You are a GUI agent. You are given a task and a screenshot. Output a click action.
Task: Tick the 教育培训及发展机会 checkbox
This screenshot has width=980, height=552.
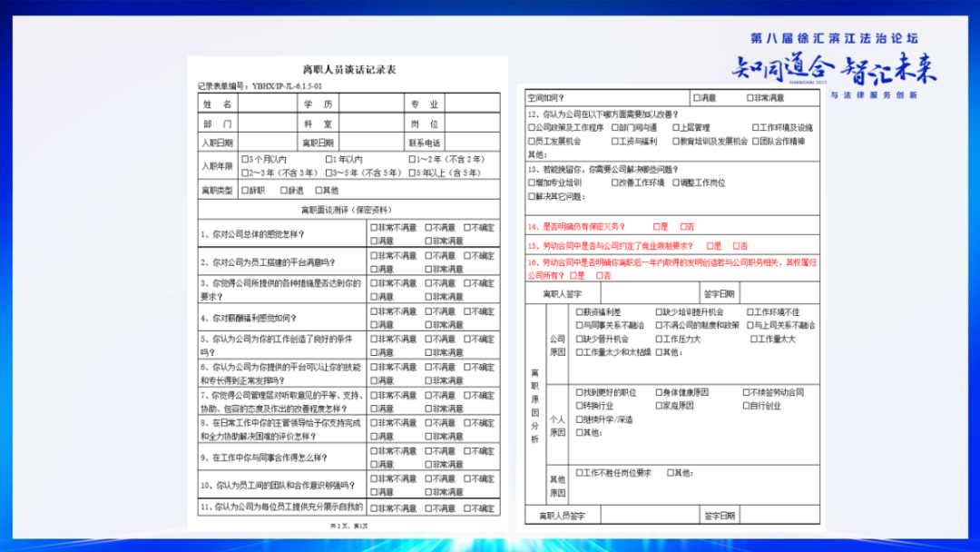coord(676,142)
